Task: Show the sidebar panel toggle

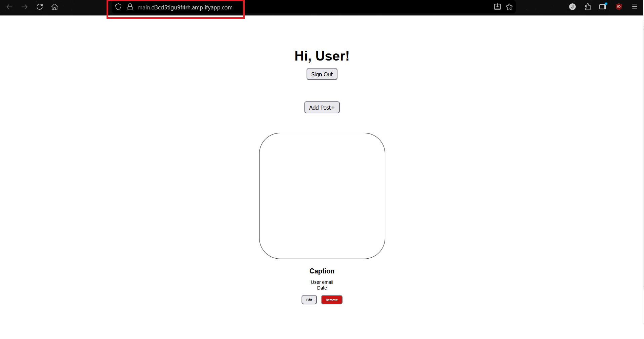Action: pos(603,6)
